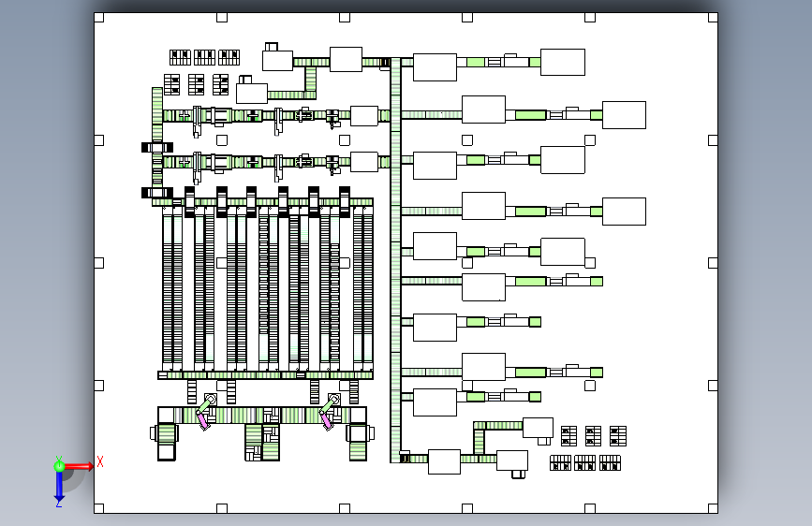Click the green Y axis ball at triad origin
The height and width of the screenshot is (526, 812).
tap(59, 466)
